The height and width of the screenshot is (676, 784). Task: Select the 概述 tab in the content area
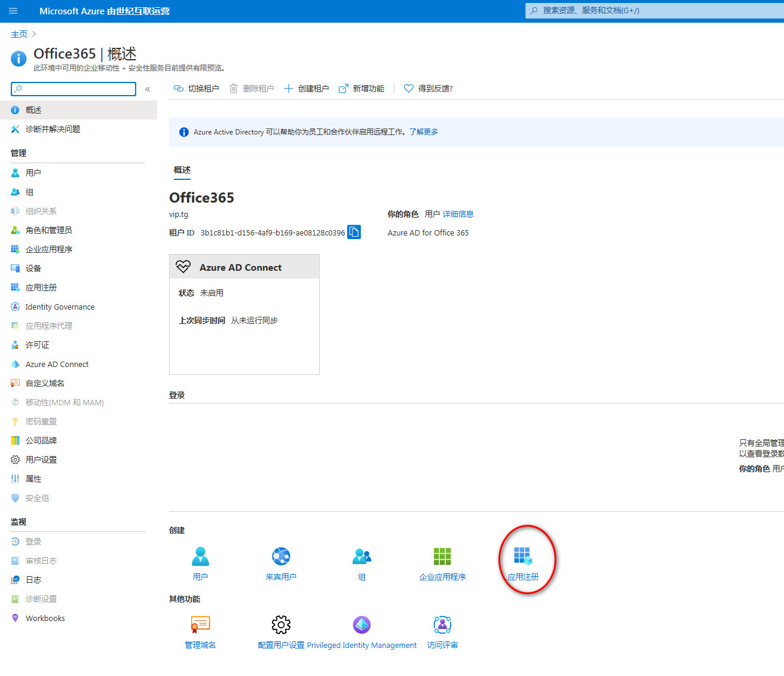point(182,170)
